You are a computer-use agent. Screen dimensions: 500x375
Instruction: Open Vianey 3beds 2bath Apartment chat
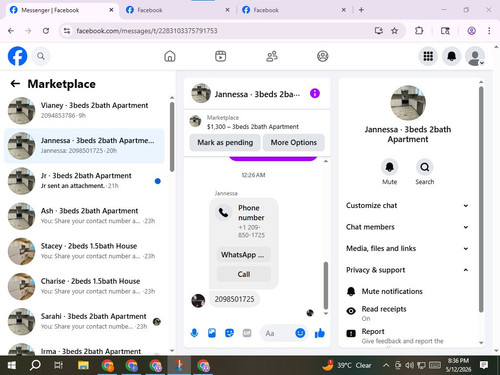[84, 110]
